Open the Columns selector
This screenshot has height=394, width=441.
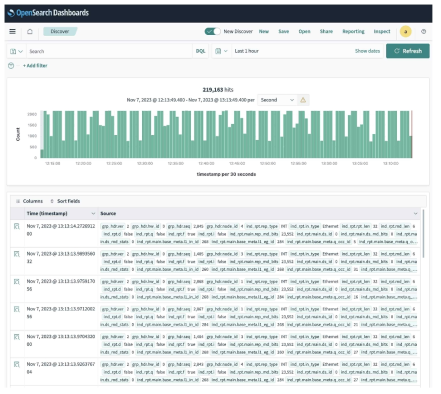29,201
